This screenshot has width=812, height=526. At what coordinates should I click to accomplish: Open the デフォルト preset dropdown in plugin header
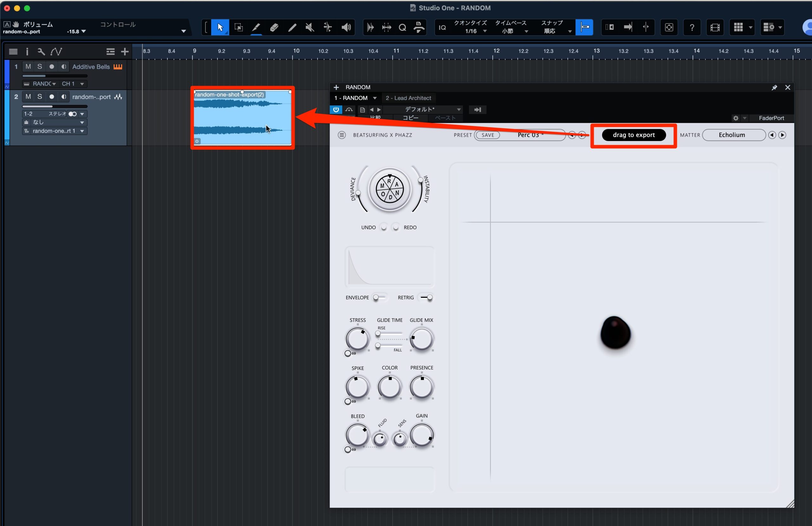pyautogui.click(x=423, y=109)
